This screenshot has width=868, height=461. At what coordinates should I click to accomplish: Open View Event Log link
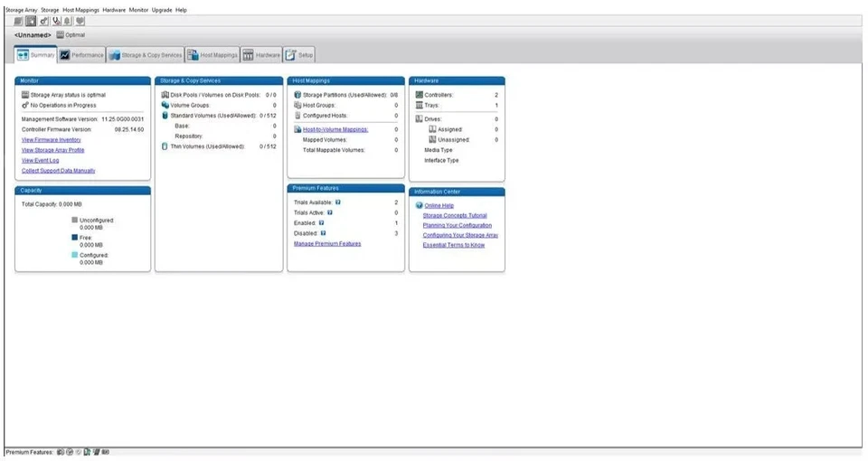(40, 161)
